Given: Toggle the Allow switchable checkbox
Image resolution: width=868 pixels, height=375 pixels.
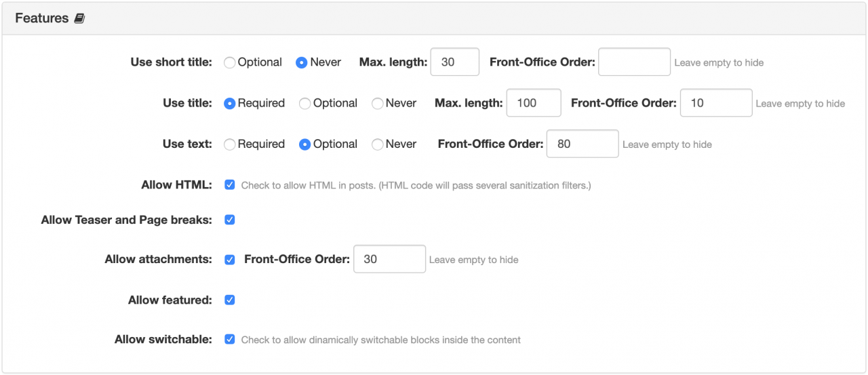Looking at the screenshot, I should (x=230, y=339).
